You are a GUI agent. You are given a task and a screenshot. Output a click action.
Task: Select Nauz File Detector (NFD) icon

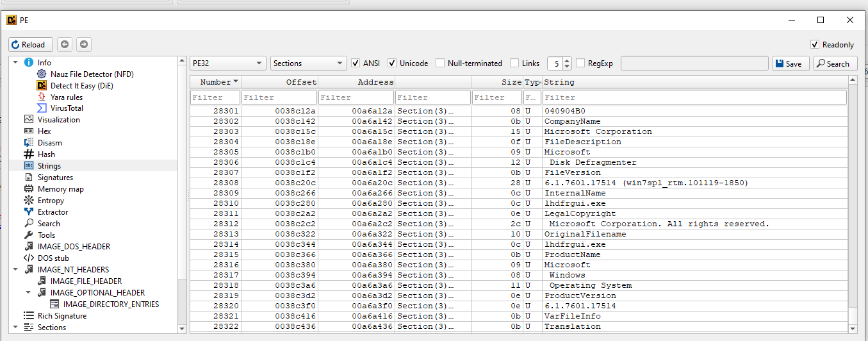42,74
